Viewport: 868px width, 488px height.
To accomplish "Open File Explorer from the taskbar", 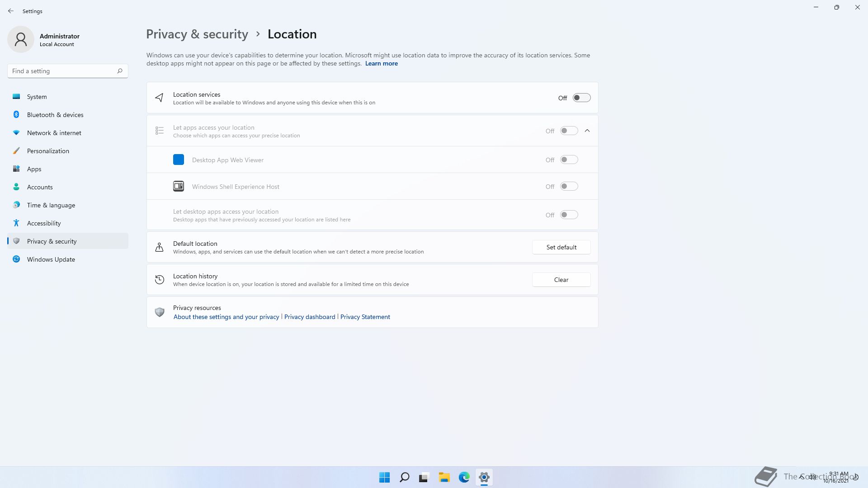I will coord(444,477).
